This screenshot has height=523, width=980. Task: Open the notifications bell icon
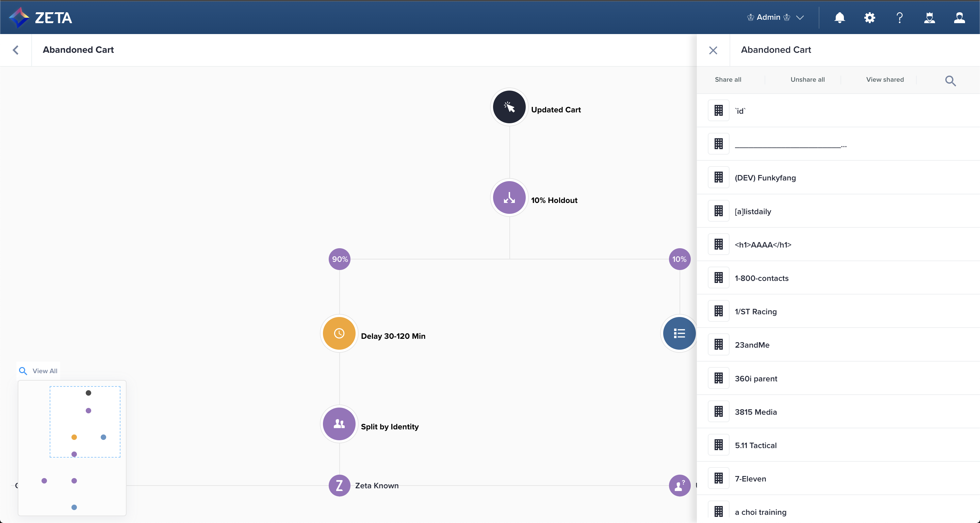839,17
